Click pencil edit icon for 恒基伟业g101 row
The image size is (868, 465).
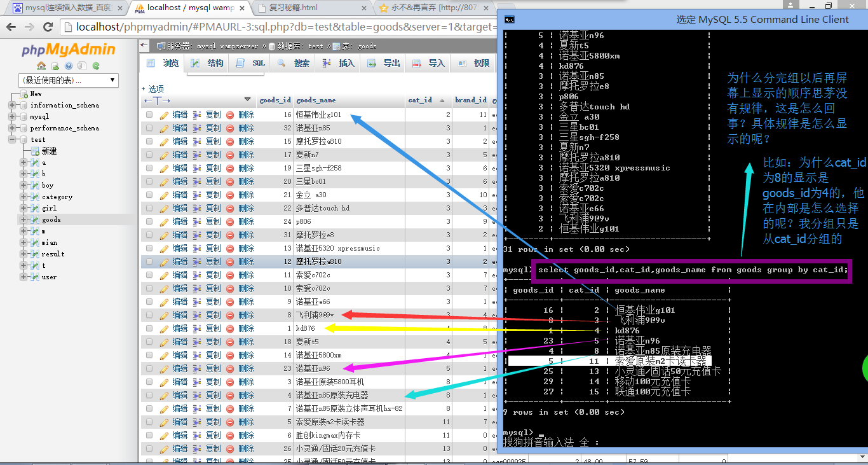point(164,115)
